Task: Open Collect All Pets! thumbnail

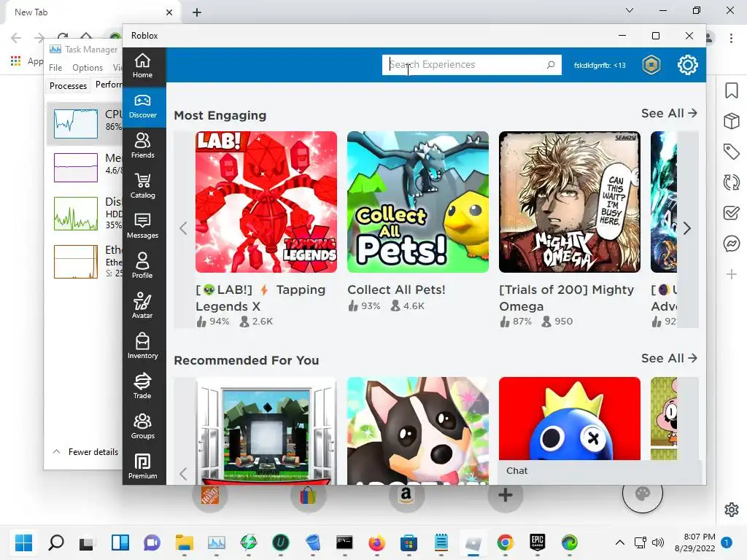Action: 418,202
